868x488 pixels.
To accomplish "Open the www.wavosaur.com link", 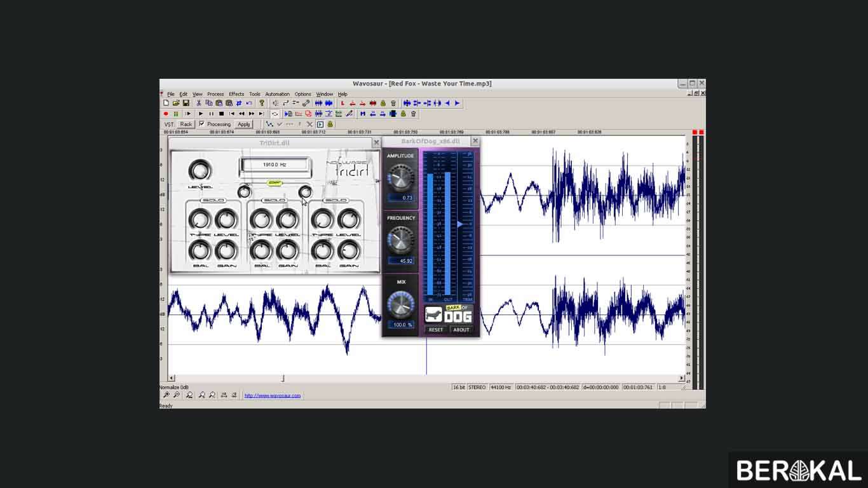I will (x=273, y=395).
